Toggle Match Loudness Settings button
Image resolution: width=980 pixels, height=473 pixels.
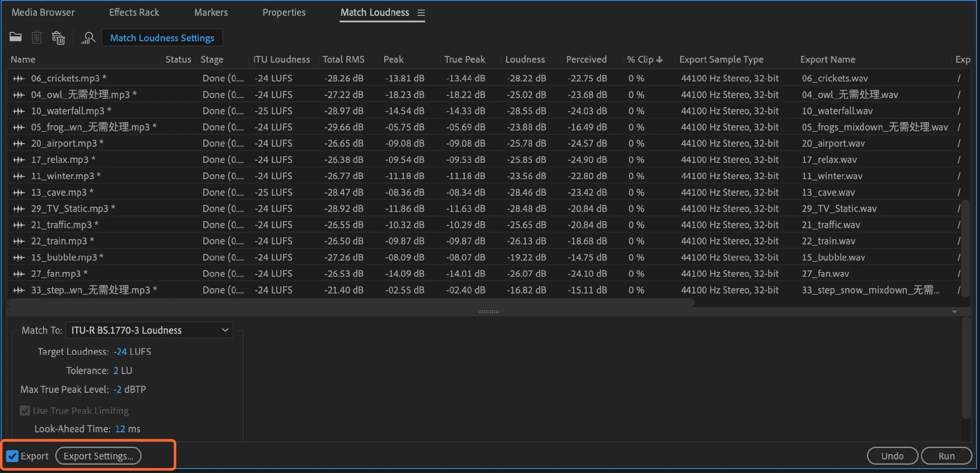tap(162, 38)
